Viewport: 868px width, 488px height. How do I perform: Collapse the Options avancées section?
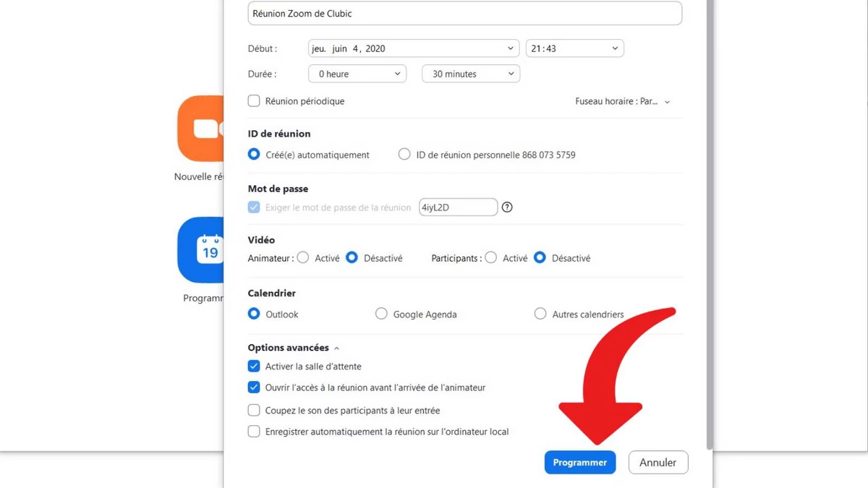tap(294, 348)
